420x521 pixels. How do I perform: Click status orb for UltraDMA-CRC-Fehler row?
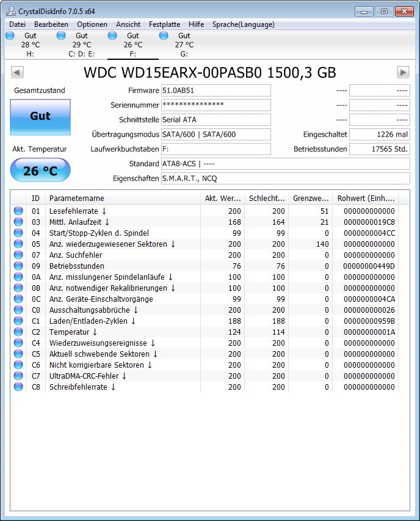tap(18, 376)
